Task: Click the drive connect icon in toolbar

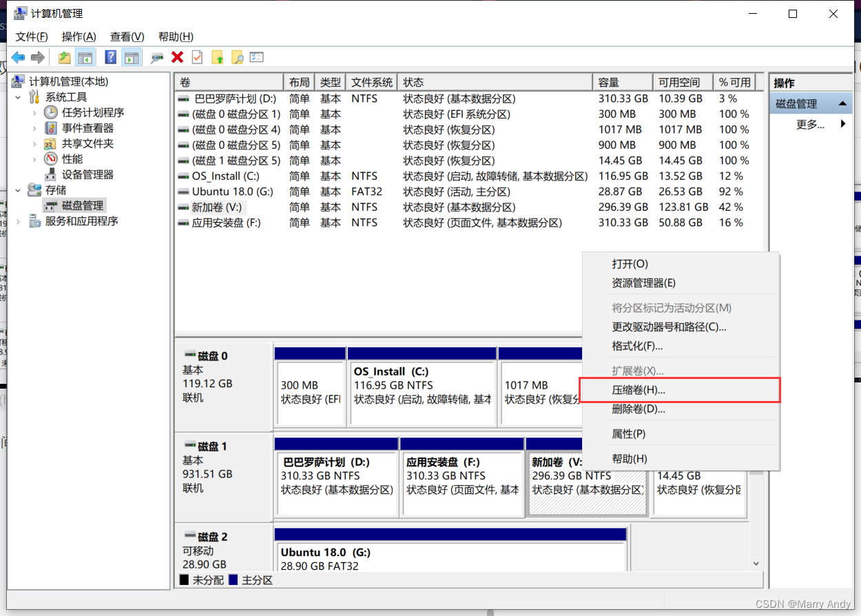Action: pyautogui.click(x=158, y=58)
